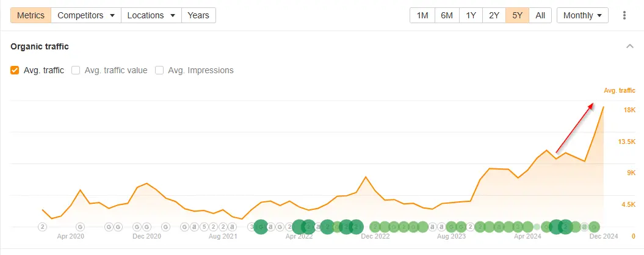Choose the 2Y time range
Viewport: 644px width, 255px height.
(494, 15)
